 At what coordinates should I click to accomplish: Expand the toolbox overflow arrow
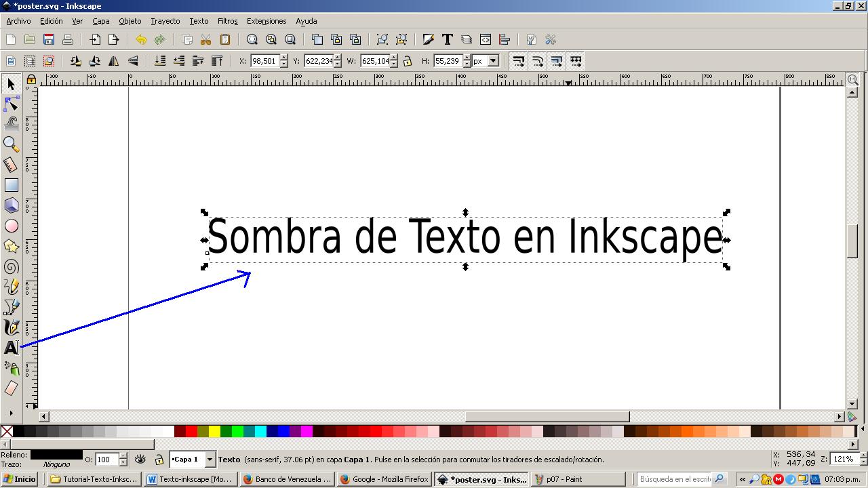tap(11, 412)
